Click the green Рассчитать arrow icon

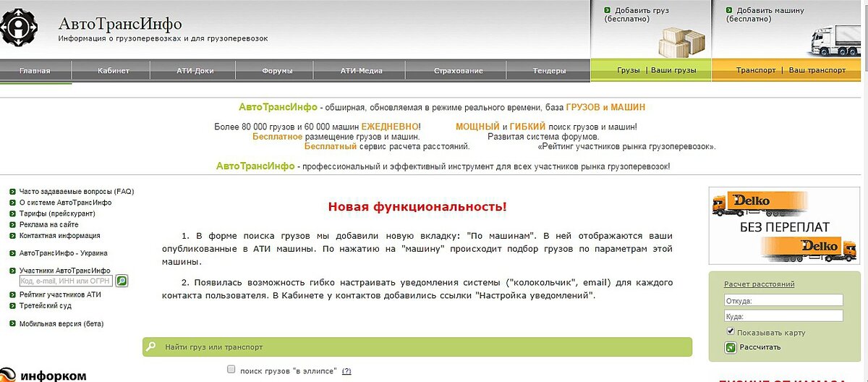tap(731, 347)
